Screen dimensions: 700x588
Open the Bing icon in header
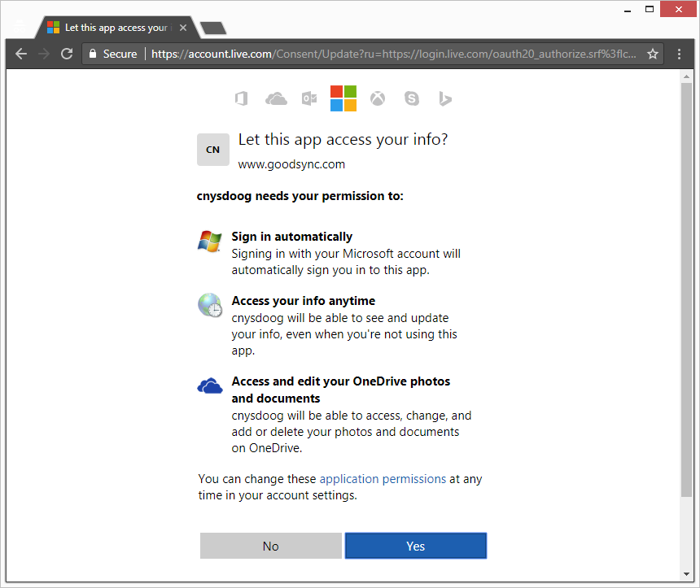click(x=445, y=99)
